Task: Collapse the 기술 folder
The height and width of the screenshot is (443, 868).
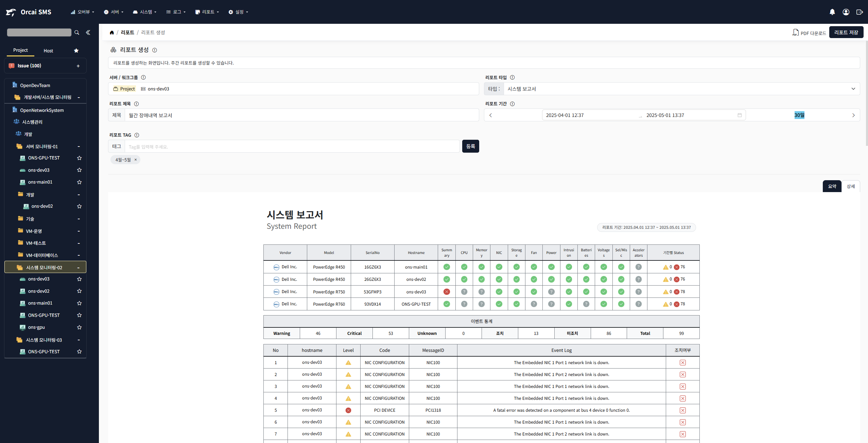Action: tap(79, 219)
